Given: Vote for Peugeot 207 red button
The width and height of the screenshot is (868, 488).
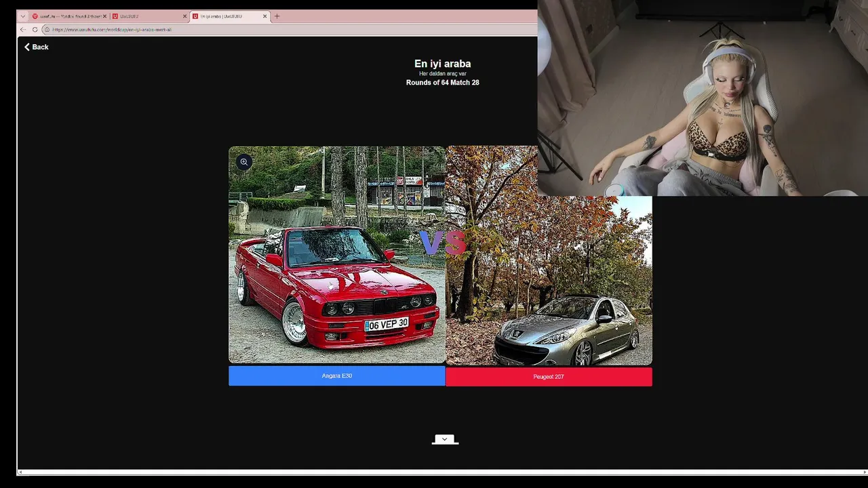Looking at the screenshot, I should coord(549,377).
